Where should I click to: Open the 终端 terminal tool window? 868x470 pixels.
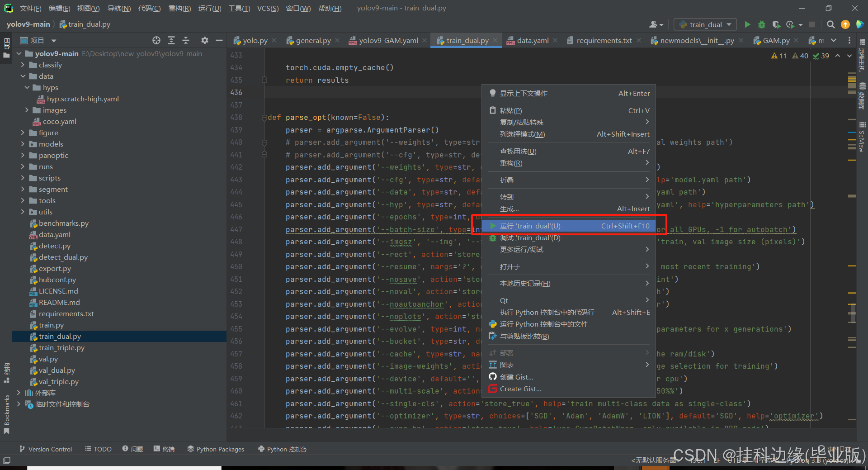[164, 449]
